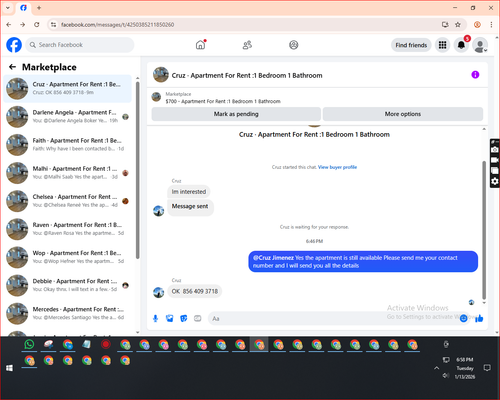Send a thumbs up like

[479, 318]
